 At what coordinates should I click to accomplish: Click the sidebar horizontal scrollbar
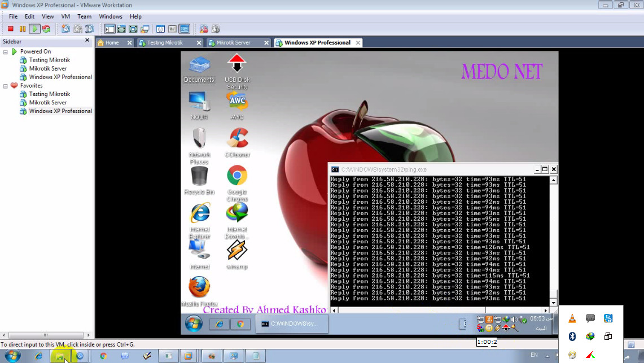(46, 335)
